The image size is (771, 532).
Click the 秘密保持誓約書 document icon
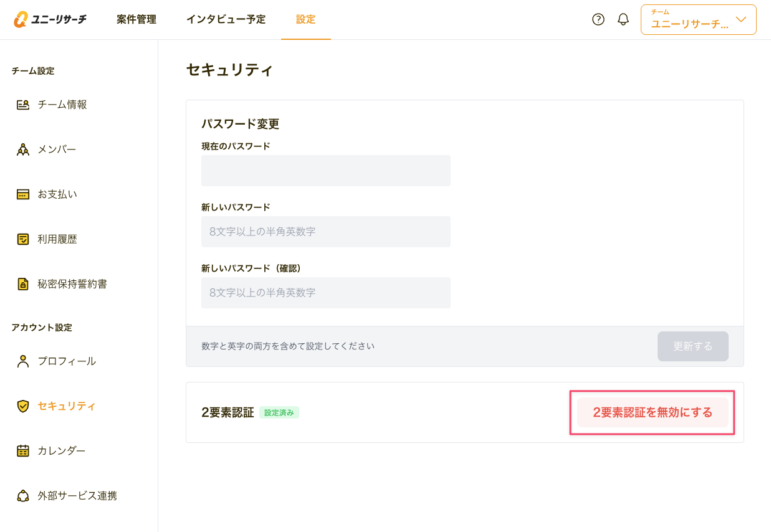coord(23,284)
